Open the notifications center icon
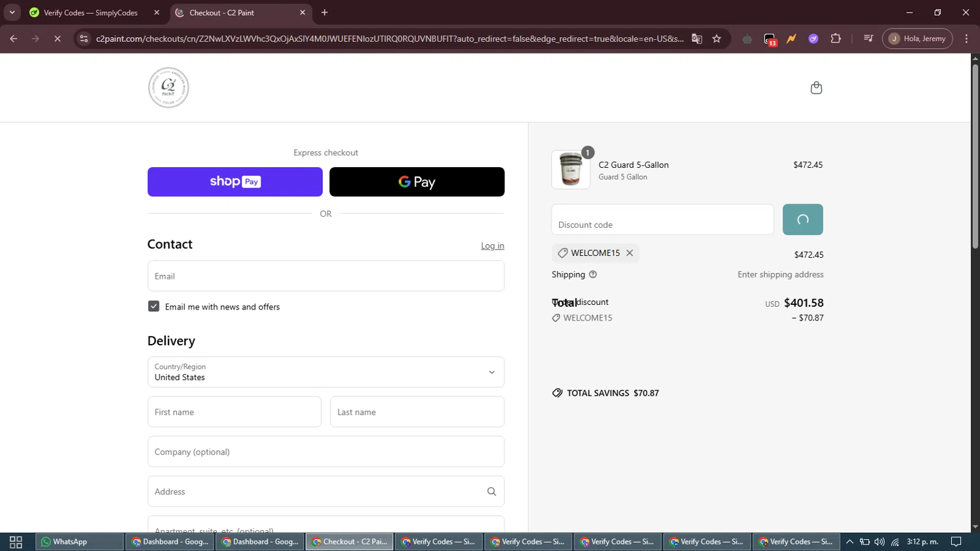The image size is (980, 551). [956, 542]
